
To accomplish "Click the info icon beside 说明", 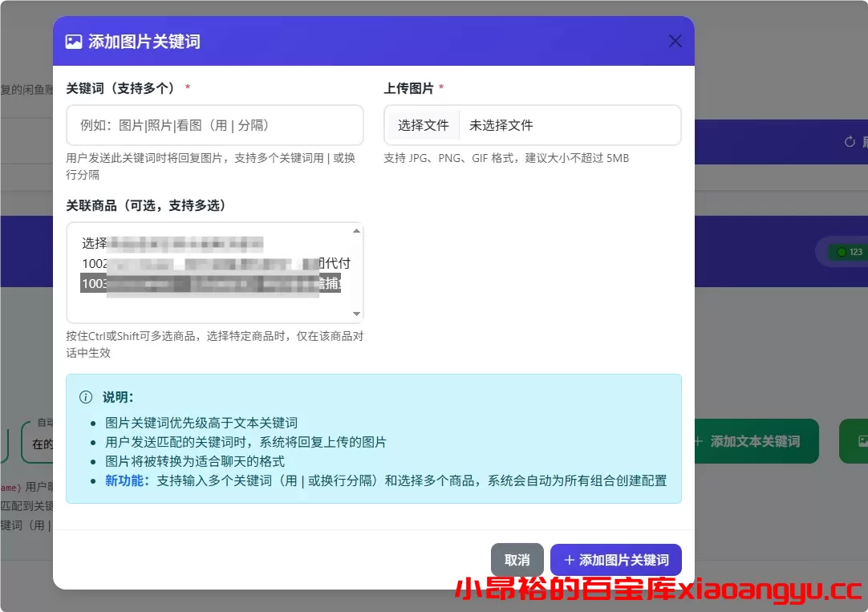I will [86, 396].
